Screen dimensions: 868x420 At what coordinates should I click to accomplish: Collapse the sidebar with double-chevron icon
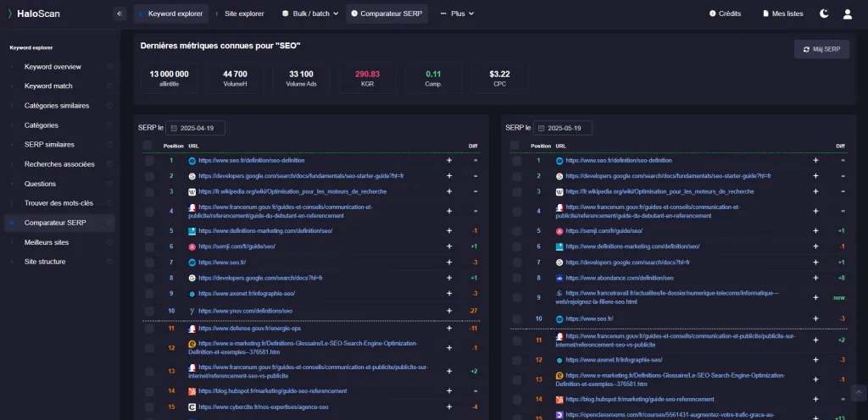pos(119,14)
